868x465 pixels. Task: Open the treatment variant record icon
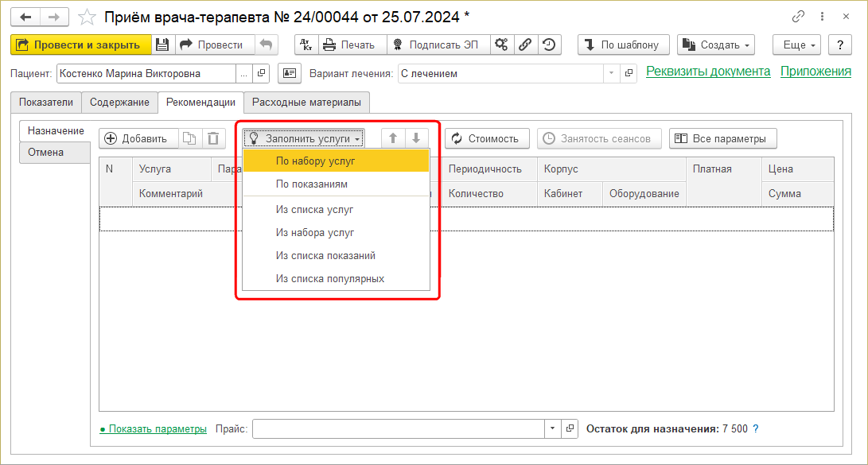[x=629, y=73]
